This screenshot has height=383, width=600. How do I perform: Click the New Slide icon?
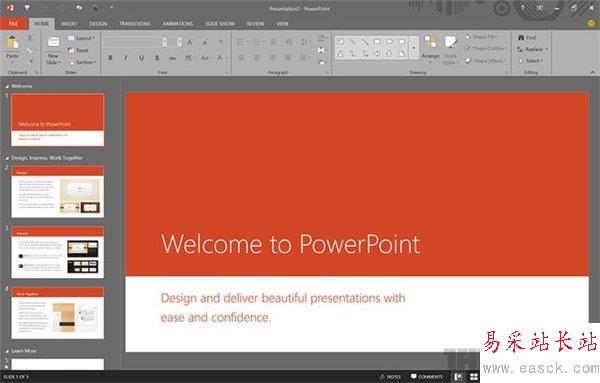point(53,42)
